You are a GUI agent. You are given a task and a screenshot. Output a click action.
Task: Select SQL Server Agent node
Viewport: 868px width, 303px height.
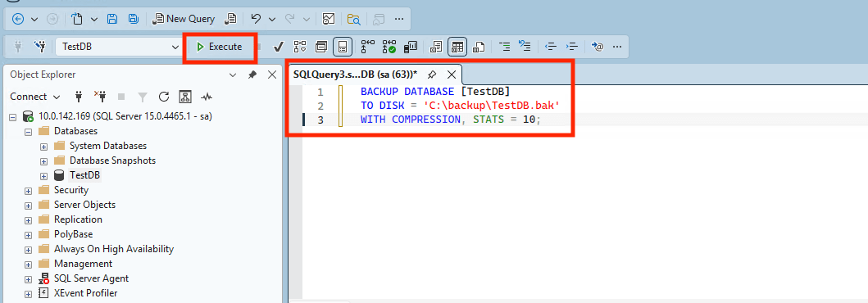91,278
